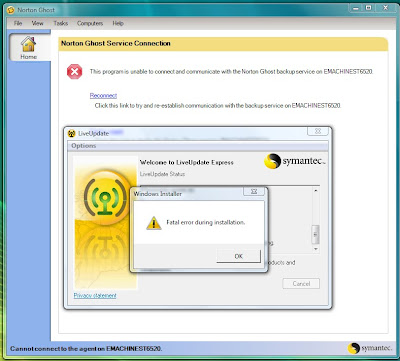This screenshot has height=361, width=400.
Task: Click OK in Windows Installer dialog
Action: (x=238, y=256)
